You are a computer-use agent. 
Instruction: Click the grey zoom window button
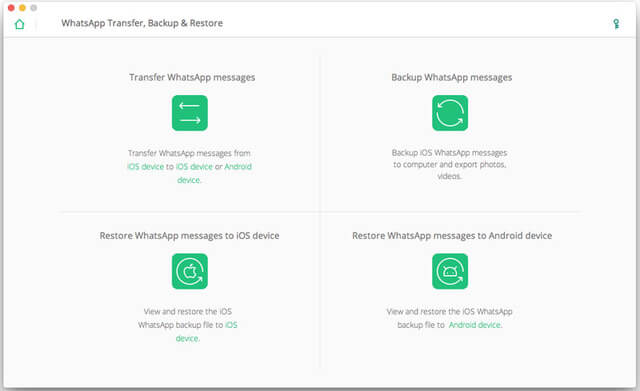(x=33, y=8)
